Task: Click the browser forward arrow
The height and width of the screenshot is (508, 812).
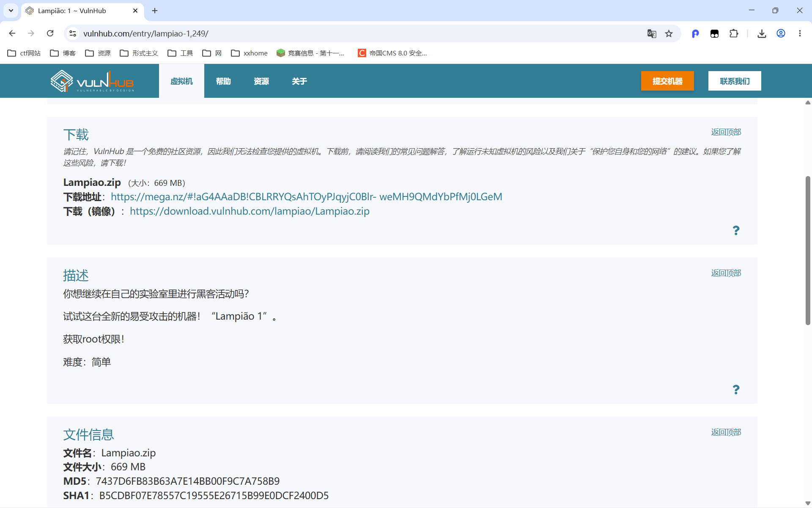Action: [31, 33]
